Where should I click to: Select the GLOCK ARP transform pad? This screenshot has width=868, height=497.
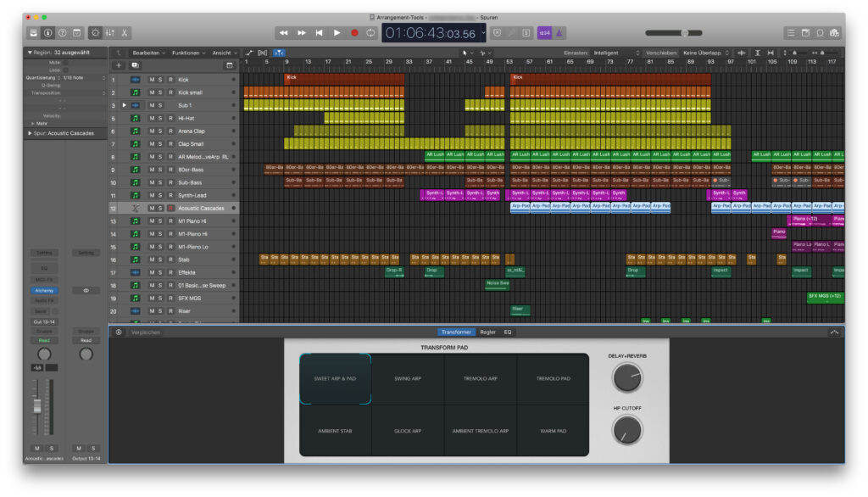coord(408,431)
